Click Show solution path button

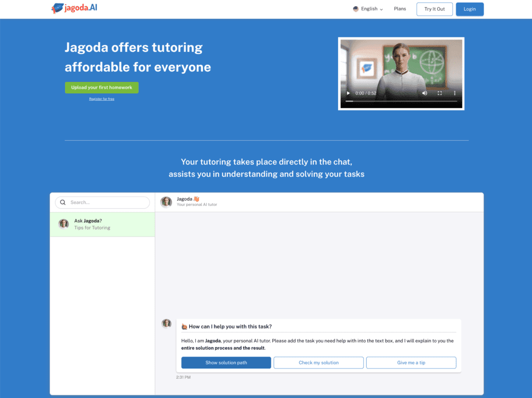(x=226, y=362)
